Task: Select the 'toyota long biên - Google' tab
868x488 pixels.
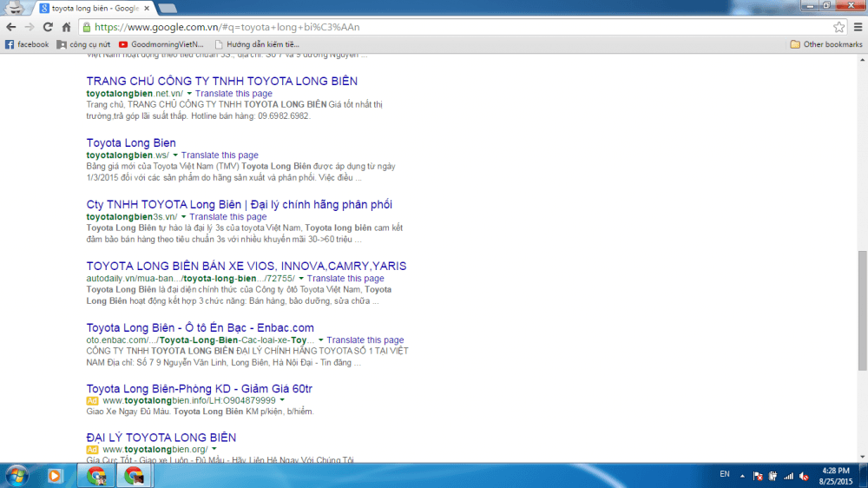Action: [x=94, y=9]
